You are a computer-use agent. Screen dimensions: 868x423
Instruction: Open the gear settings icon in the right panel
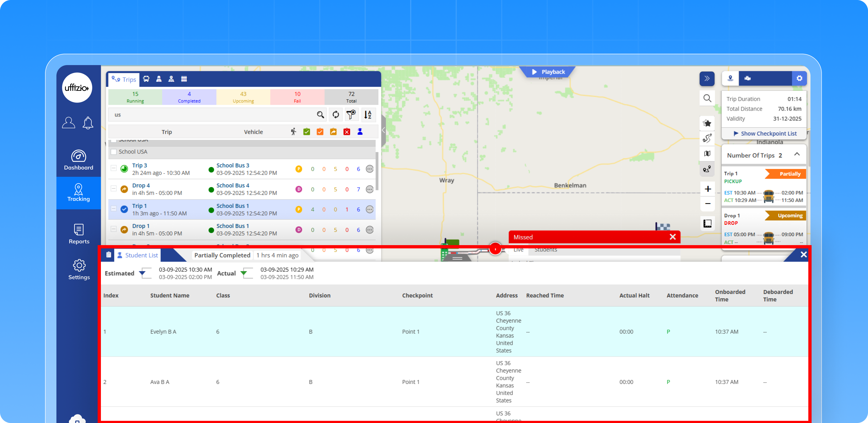(799, 78)
